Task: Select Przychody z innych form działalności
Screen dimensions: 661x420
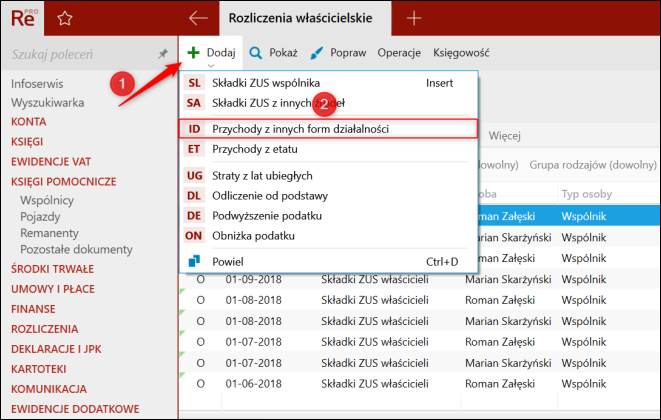Action: point(300,129)
